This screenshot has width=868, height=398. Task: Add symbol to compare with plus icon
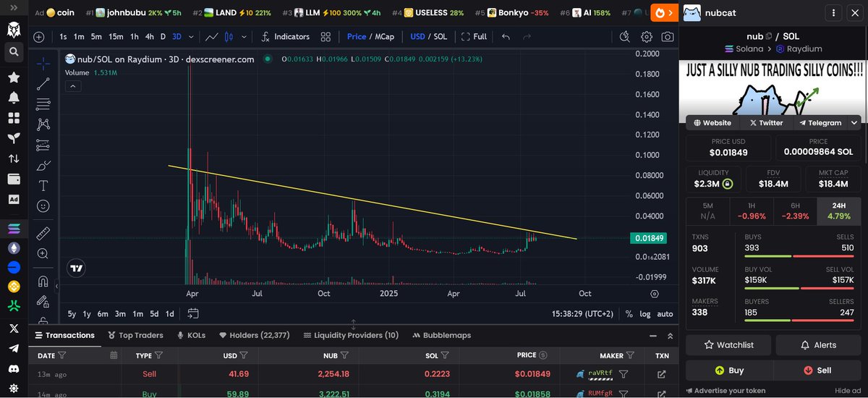pyautogui.click(x=38, y=37)
